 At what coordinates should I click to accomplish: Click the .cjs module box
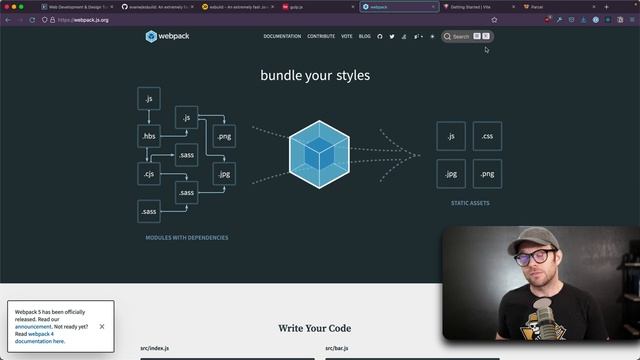(149, 174)
